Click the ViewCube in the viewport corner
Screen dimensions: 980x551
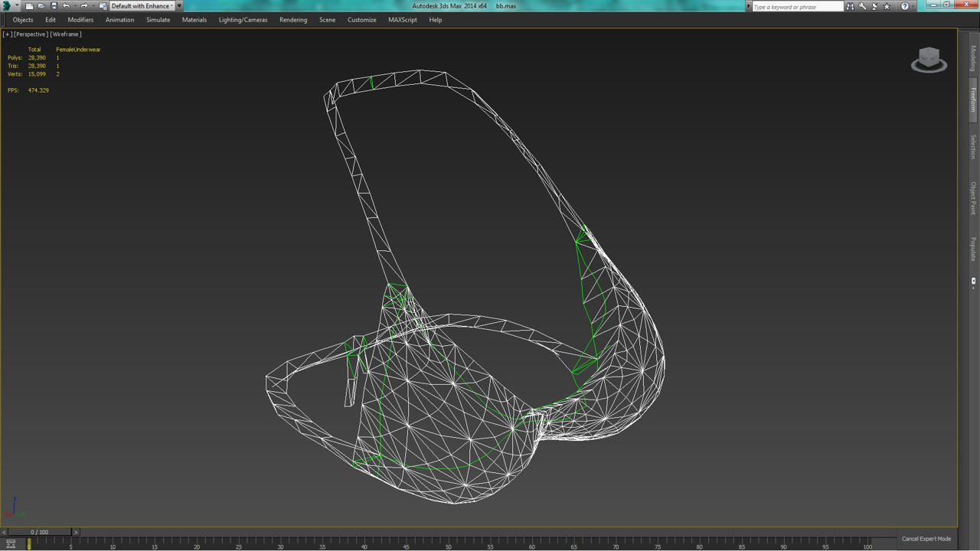pos(929,60)
